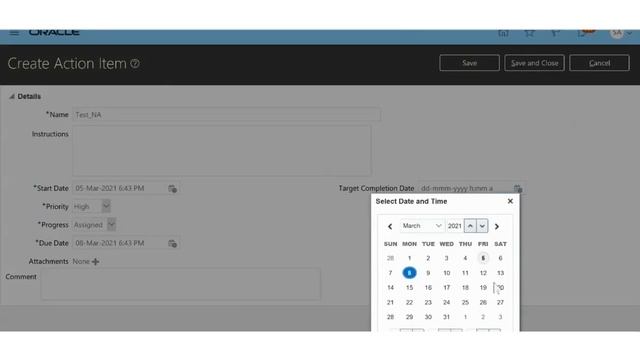Select March 31 in calendar

(x=447, y=317)
